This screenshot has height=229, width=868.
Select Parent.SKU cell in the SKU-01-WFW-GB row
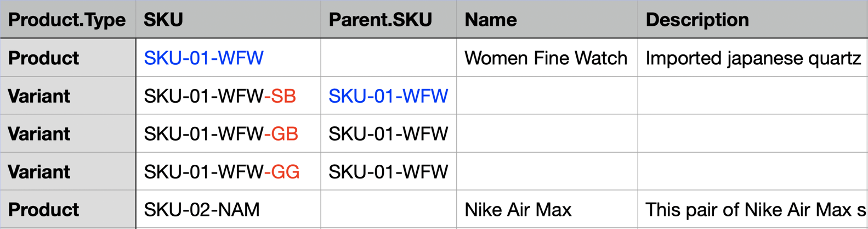(388, 134)
